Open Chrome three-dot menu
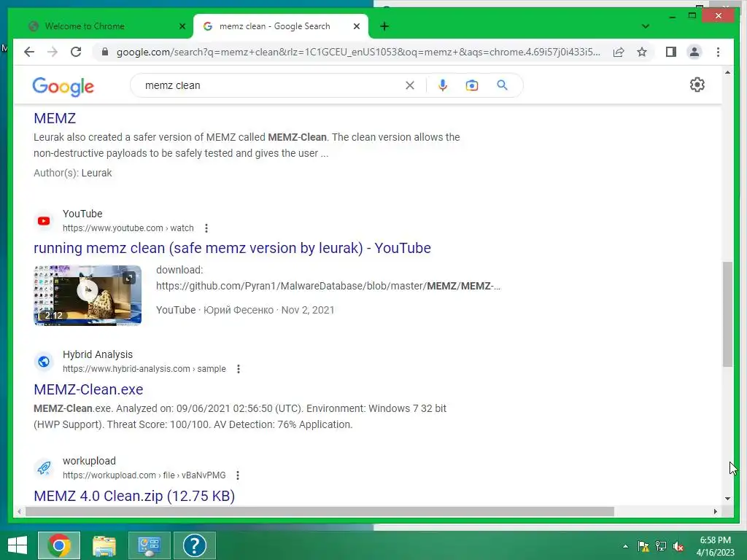The image size is (747, 560). [x=718, y=52]
